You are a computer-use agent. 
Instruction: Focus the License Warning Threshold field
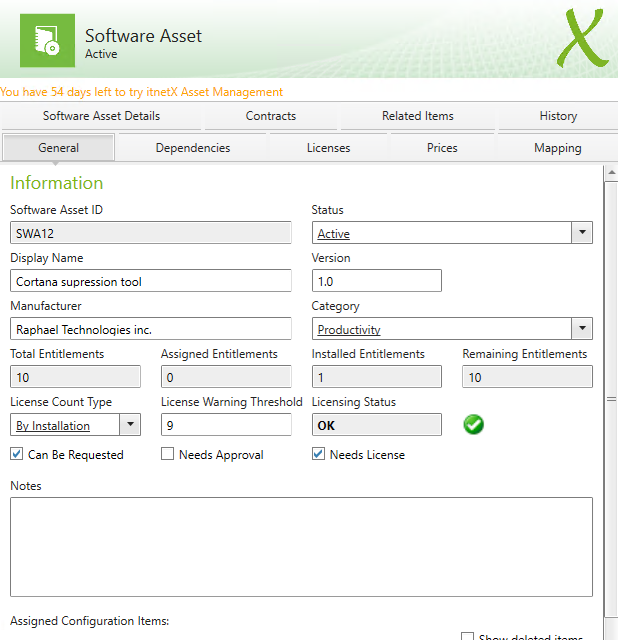pyautogui.click(x=226, y=425)
